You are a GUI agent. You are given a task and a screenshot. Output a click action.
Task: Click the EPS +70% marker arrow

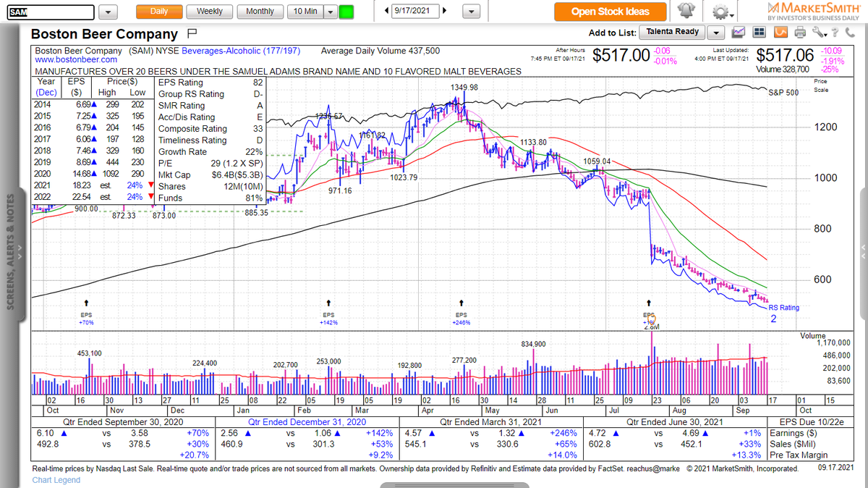87,302
